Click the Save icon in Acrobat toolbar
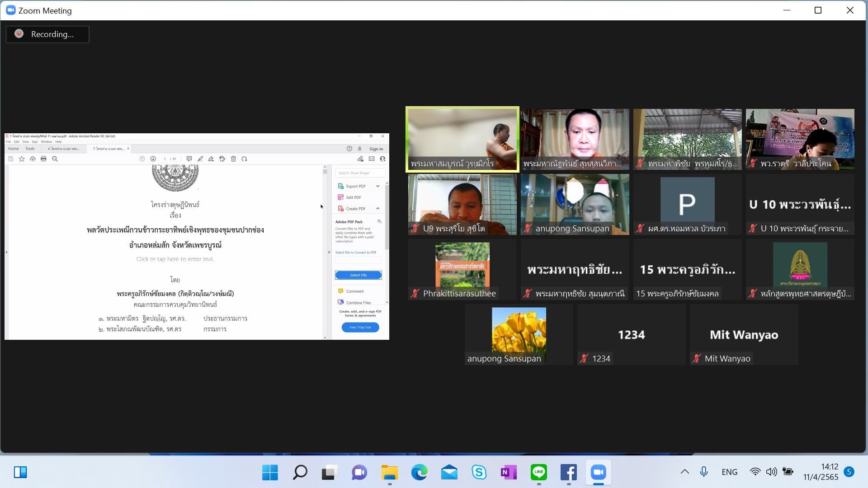 pyautogui.click(x=11, y=159)
